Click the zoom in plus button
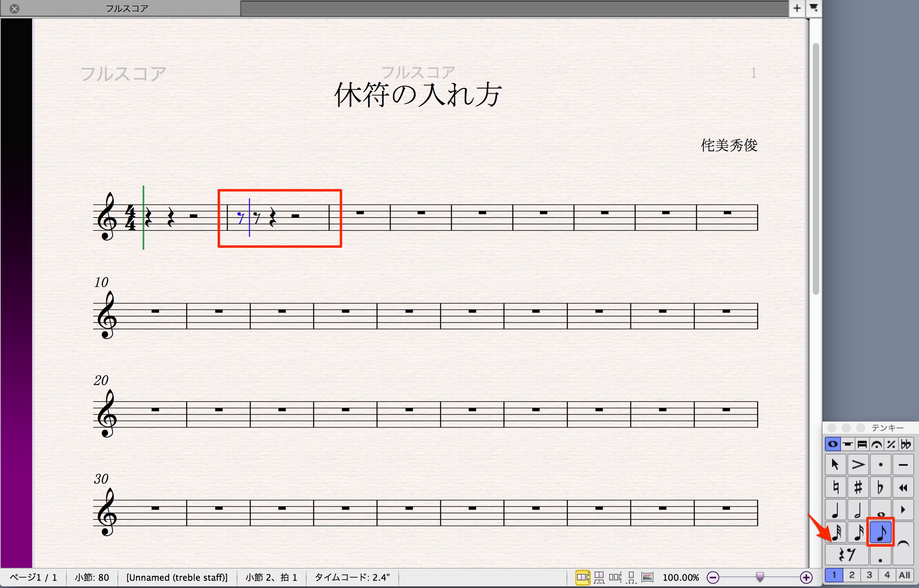This screenshot has width=919, height=588. click(806, 578)
